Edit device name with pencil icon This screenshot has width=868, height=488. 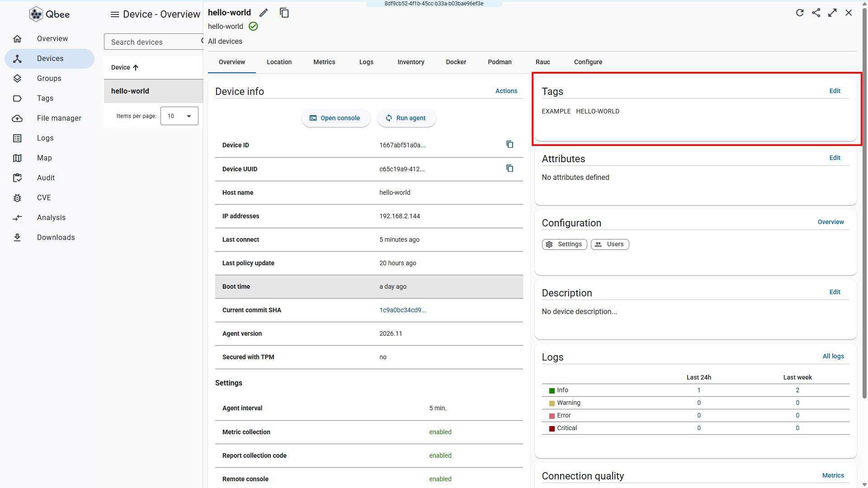(x=264, y=13)
